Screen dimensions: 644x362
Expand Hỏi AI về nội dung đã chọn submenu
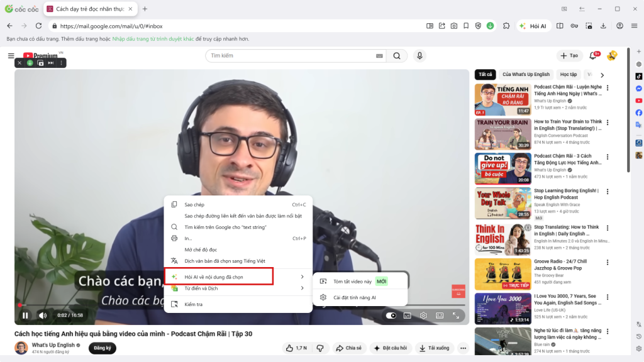[x=238, y=277]
